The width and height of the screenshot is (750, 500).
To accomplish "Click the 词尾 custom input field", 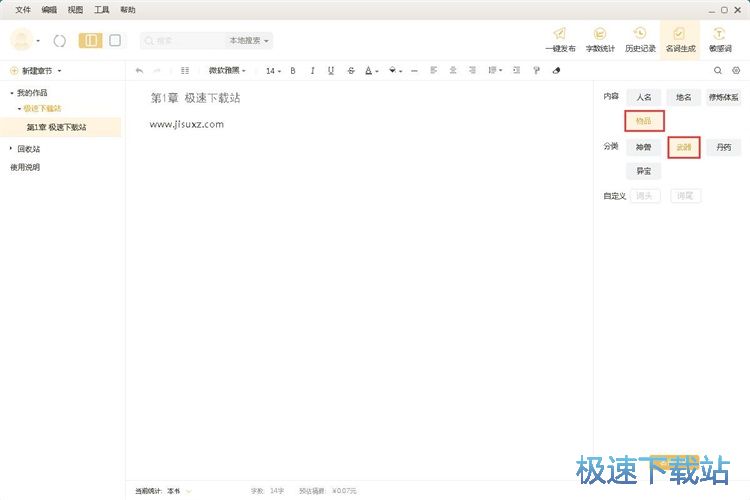I will [685, 196].
